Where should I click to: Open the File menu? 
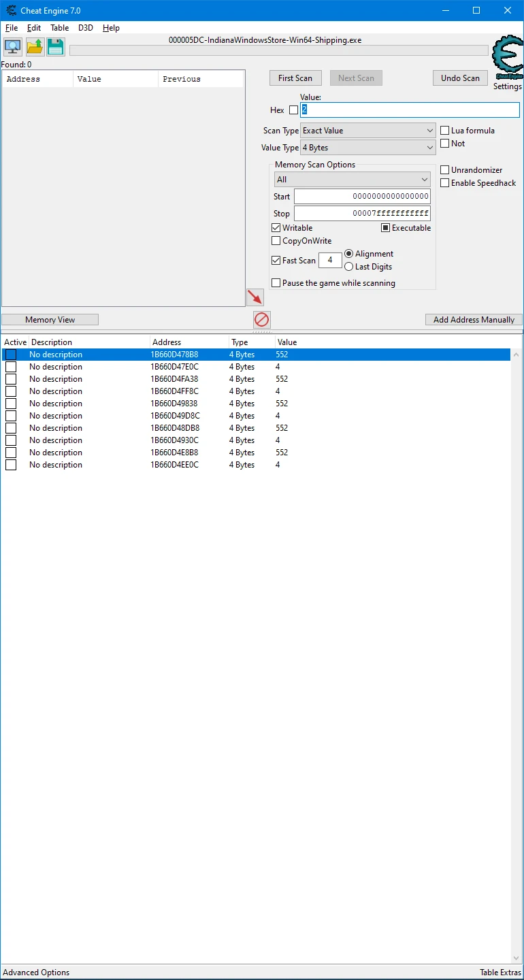coord(12,28)
